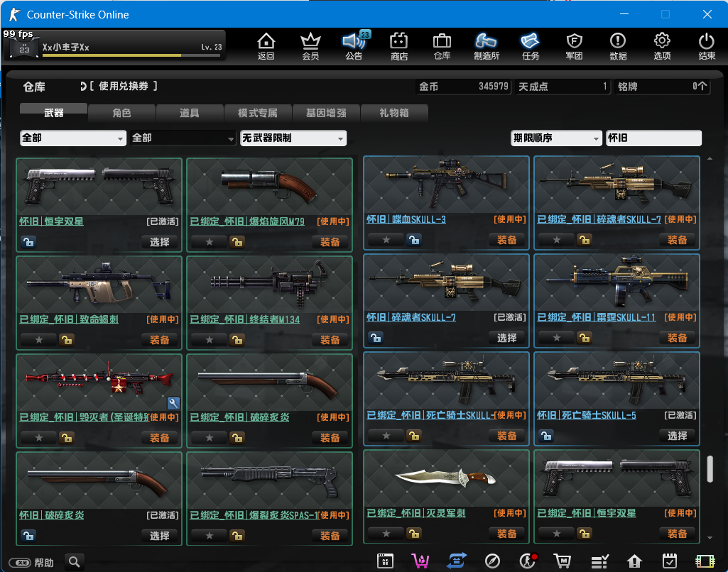The width and height of the screenshot is (728, 572).
Task: Switch to the 道具 tab
Action: [x=190, y=113]
